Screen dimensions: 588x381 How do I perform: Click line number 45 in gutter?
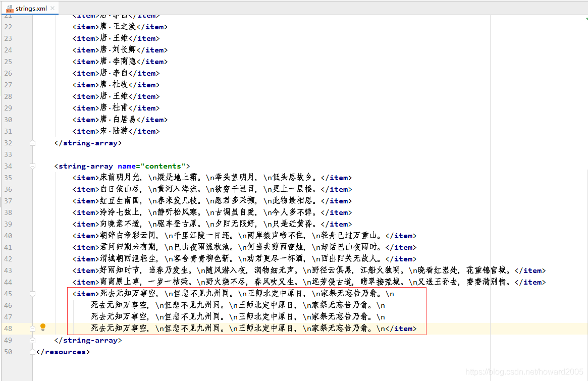pos(8,294)
